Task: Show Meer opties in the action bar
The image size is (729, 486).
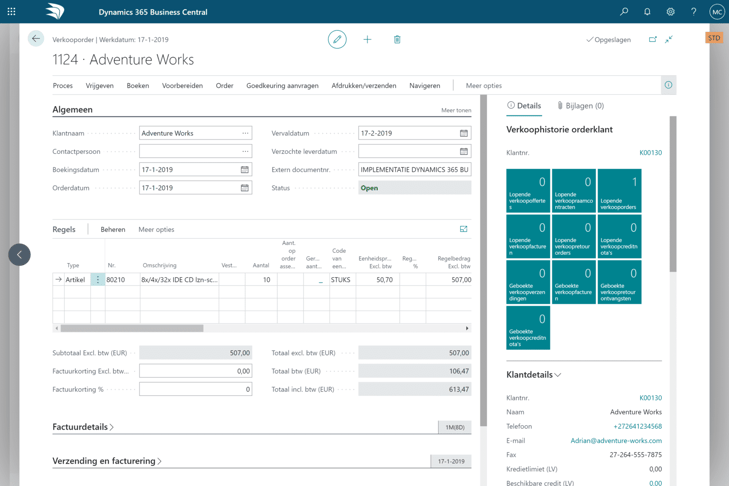Action: click(x=484, y=86)
